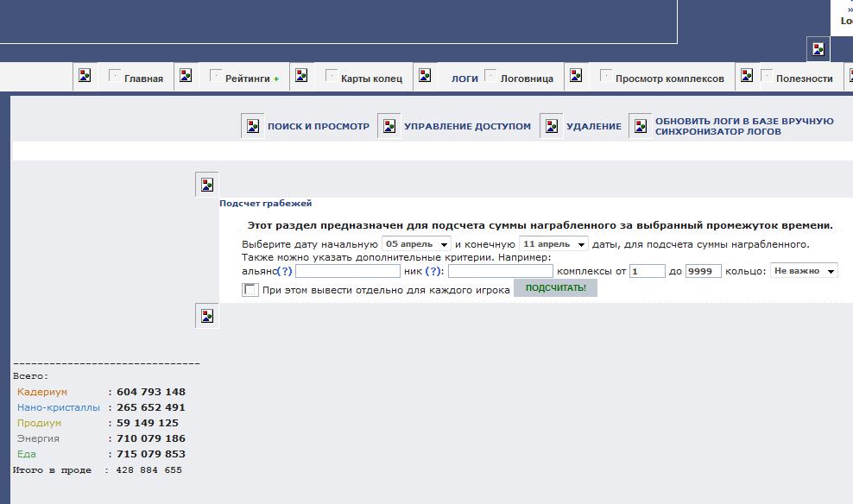
Task: Click the комплексы от minimum value field
Action: click(647, 271)
